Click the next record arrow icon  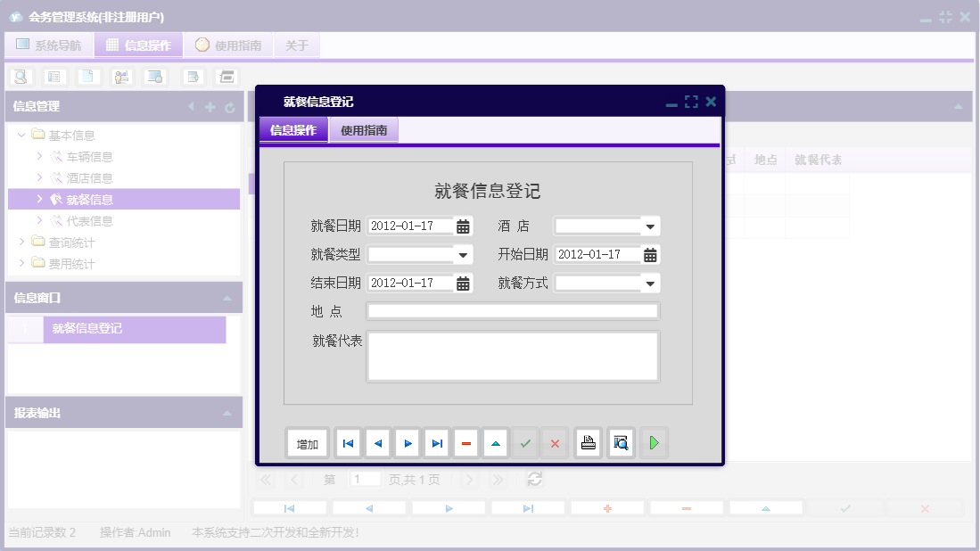point(408,442)
